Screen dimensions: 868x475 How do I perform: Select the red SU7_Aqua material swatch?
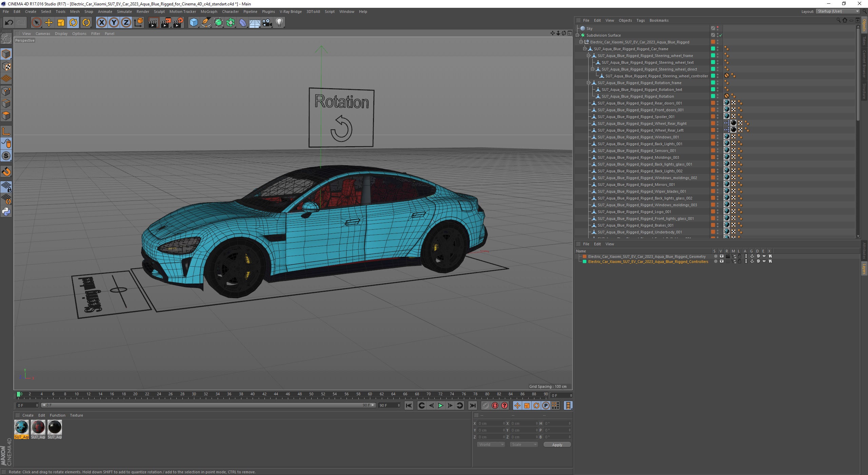click(x=38, y=427)
